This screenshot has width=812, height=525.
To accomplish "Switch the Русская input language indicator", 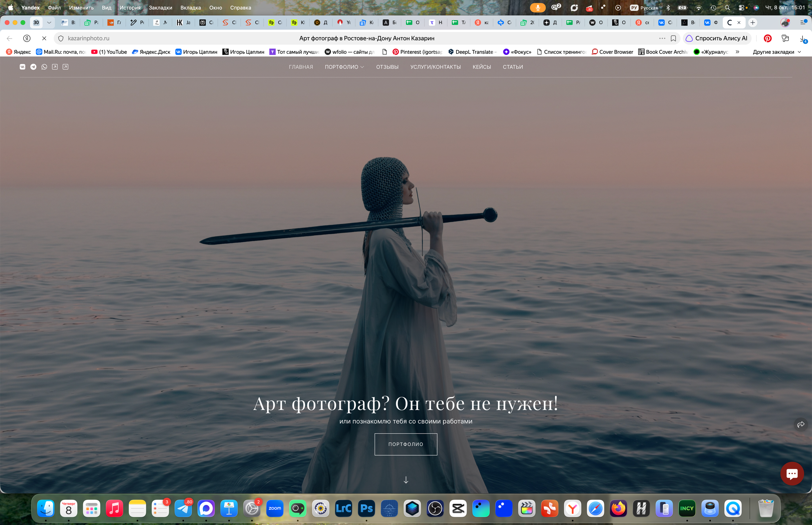I will pos(644,8).
